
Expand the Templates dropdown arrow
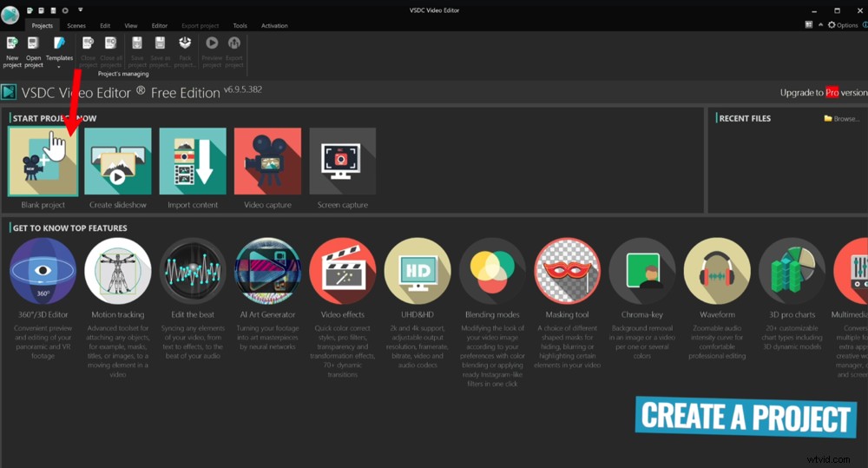click(x=59, y=68)
